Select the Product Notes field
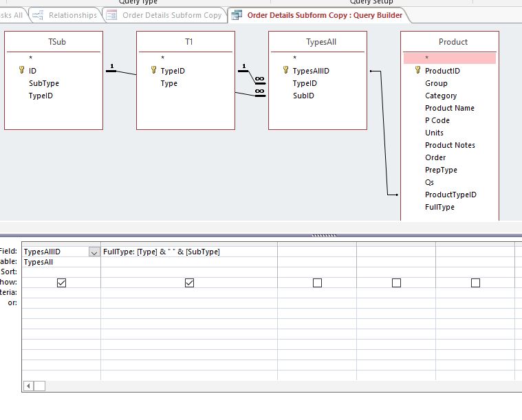Image resolution: width=522 pixels, height=420 pixels. pos(450,145)
